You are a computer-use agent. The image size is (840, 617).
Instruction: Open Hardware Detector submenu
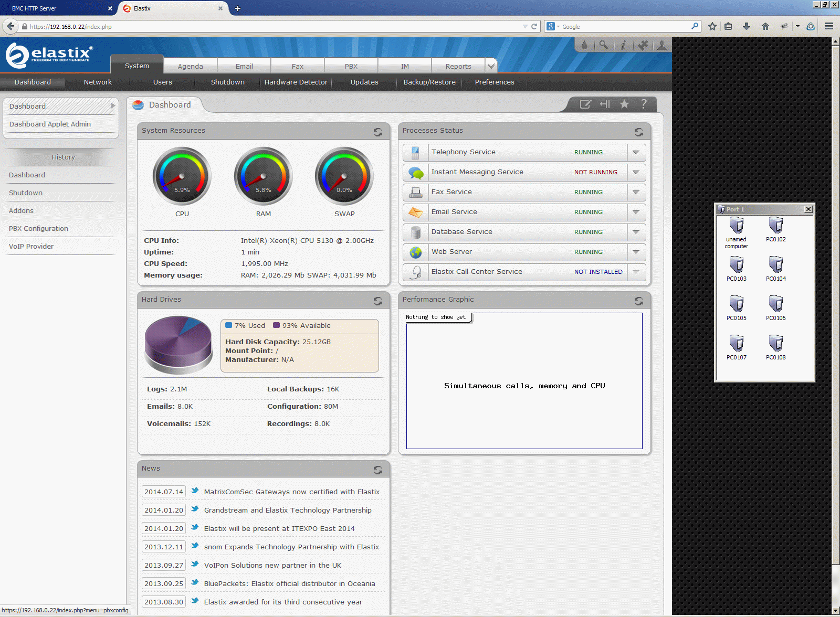pos(296,82)
